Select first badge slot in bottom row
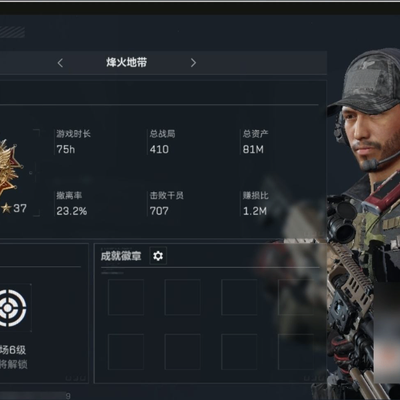400x400 pixels. pyautogui.click(x=126, y=352)
